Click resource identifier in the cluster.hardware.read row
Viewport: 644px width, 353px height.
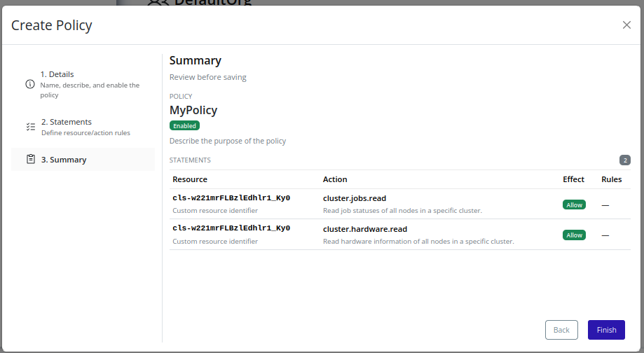231,228
